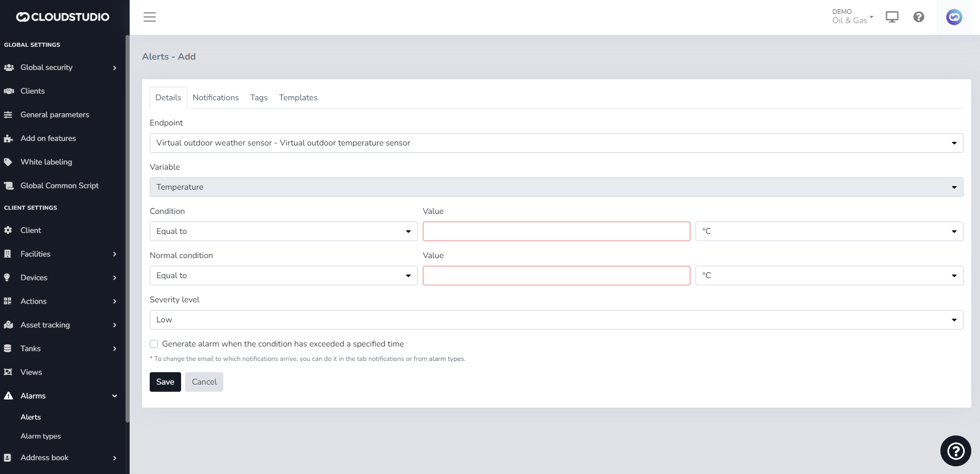Click the hamburger menu icon
Image resolution: width=980 pixels, height=474 pixels.
click(x=150, y=17)
